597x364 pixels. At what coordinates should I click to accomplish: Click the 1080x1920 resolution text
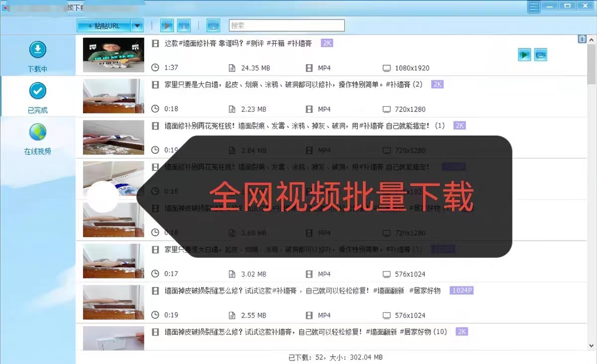click(412, 68)
